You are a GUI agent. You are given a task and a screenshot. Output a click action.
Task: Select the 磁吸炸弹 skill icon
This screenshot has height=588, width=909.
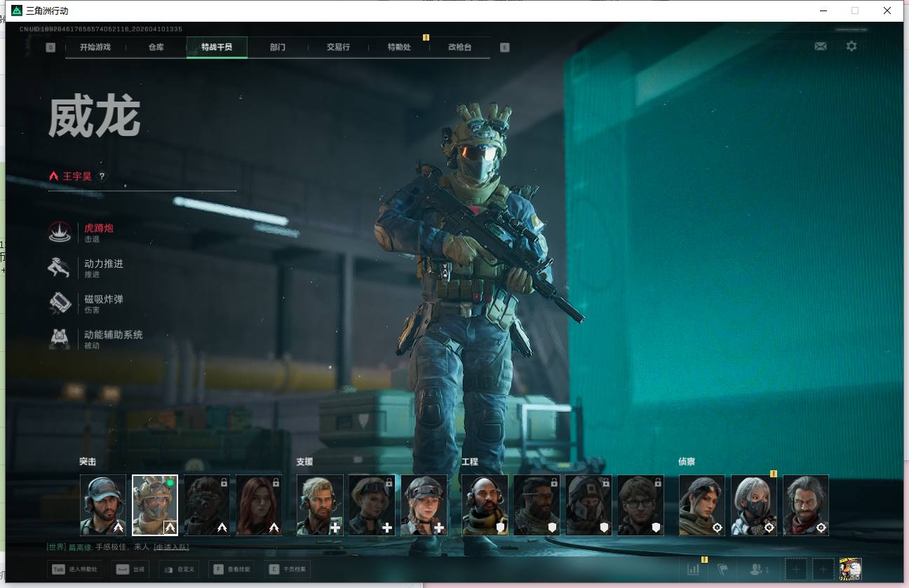60,303
